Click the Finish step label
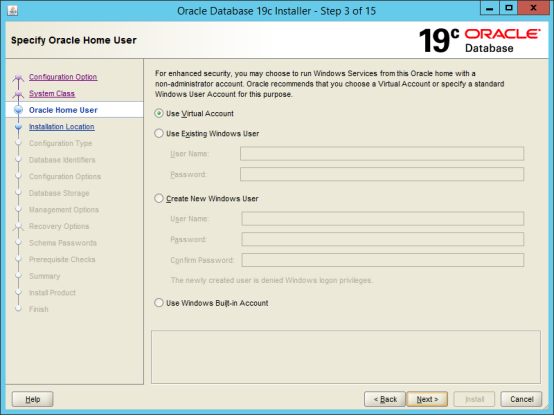This screenshot has height=416, width=554. 39,309
